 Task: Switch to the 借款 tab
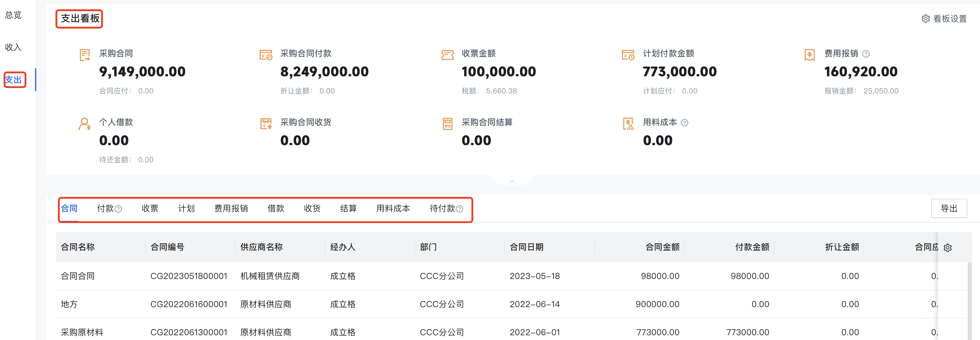pos(276,208)
